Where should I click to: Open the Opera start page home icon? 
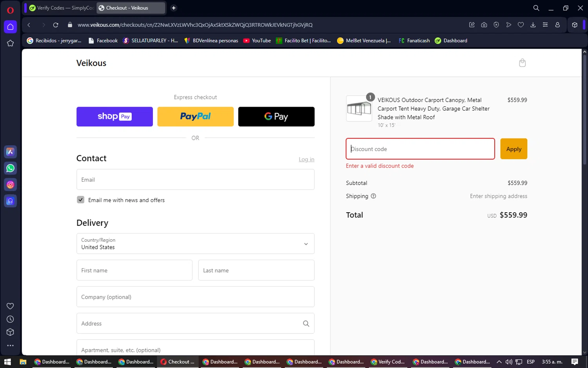click(x=10, y=27)
